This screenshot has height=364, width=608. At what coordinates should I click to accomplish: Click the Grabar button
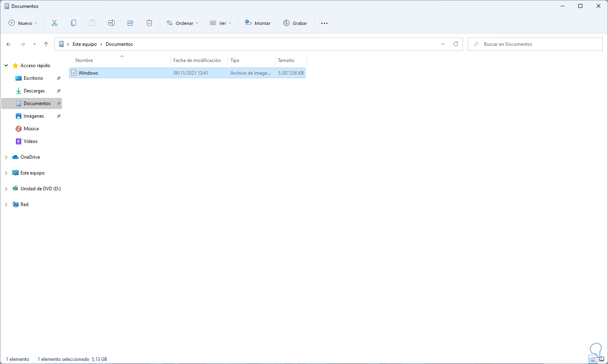pos(295,23)
